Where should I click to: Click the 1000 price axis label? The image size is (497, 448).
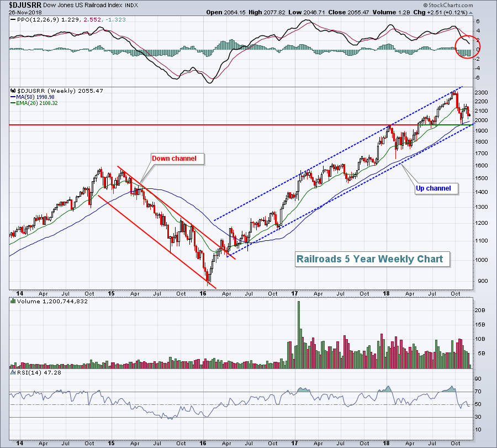(x=481, y=260)
